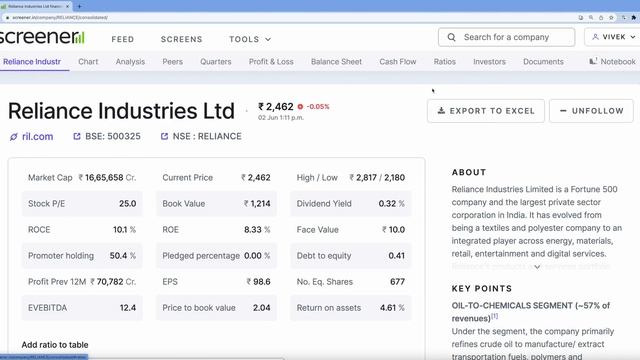Screen dimensions: 640x360
Task: Click the Dividend Yield value 0.32 %
Action: (391, 204)
